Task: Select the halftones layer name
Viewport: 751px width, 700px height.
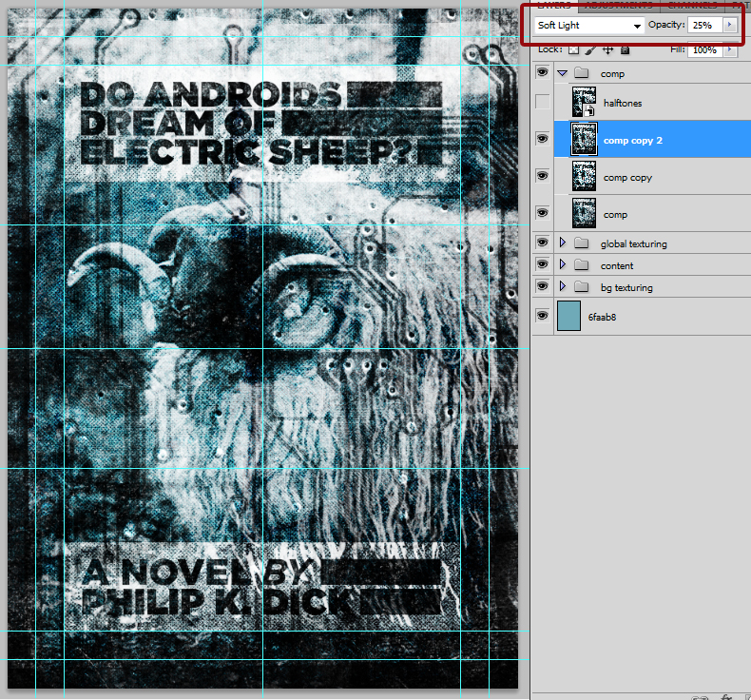Action: (622, 103)
